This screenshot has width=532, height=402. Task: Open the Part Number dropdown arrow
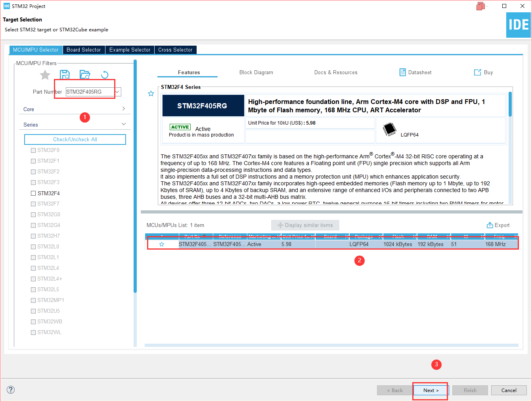tap(117, 92)
